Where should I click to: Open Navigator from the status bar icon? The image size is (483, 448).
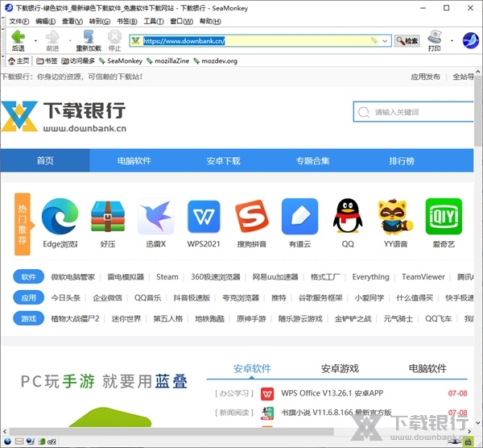8,442
